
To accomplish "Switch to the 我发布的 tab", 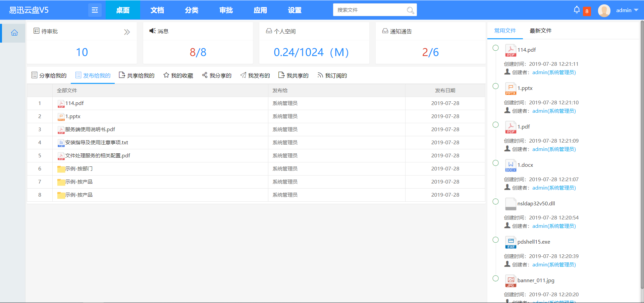I will click(255, 75).
